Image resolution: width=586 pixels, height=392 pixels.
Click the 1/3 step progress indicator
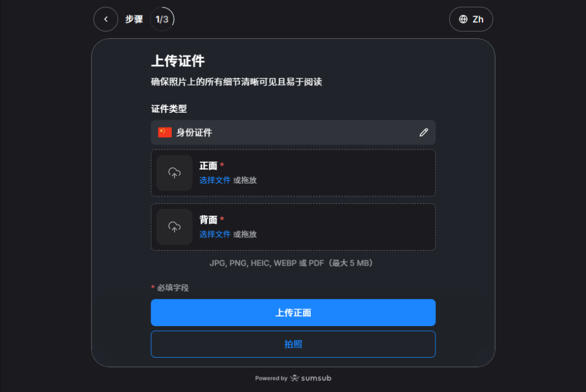coord(162,19)
